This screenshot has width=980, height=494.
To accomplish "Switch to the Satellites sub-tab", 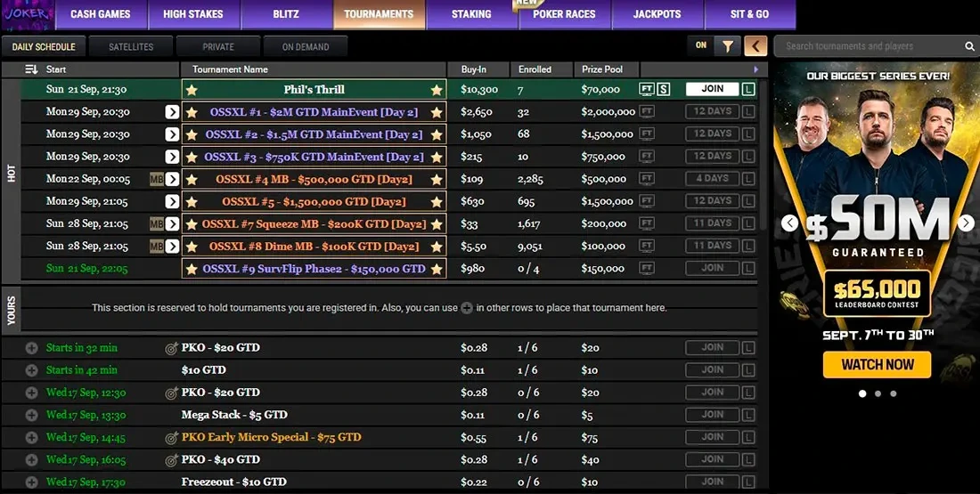I will (x=131, y=46).
